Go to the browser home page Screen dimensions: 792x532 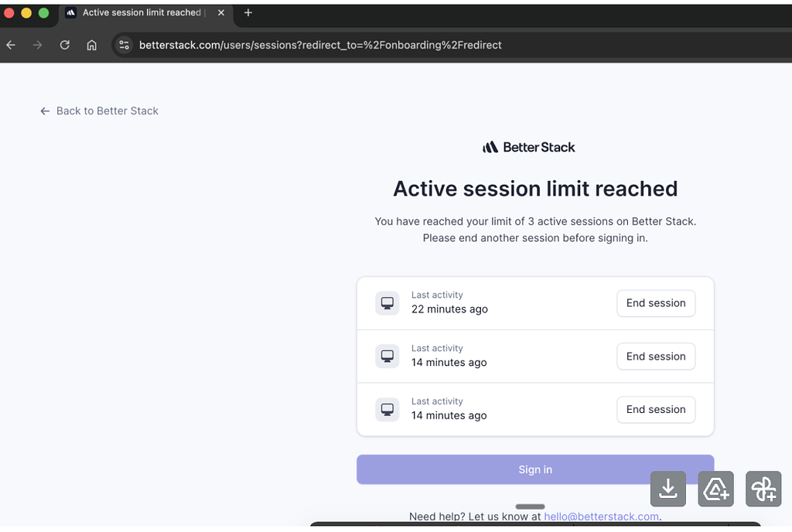pos(91,45)
